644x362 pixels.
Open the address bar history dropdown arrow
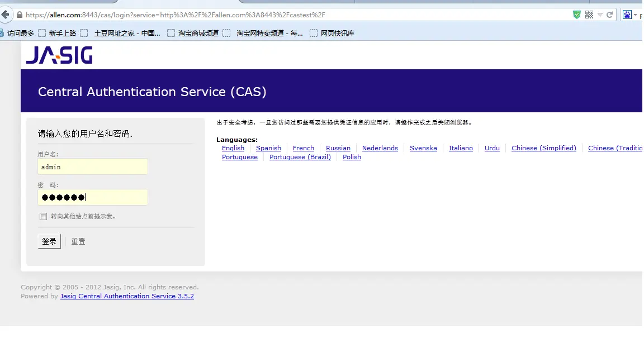[x=600, y=15]
